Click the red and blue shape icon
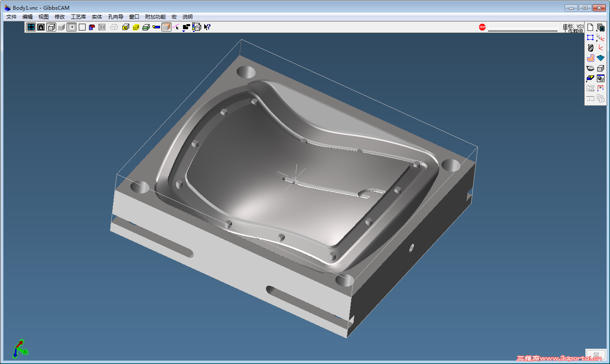The height and width of the screenshot is (364, 610). click(92, 27)
